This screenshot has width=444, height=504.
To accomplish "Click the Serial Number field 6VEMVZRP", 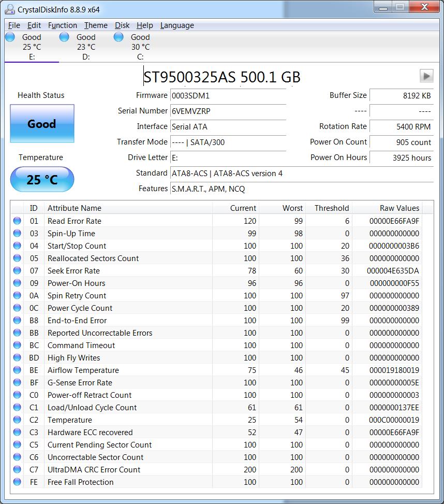I will click(228, 111).
